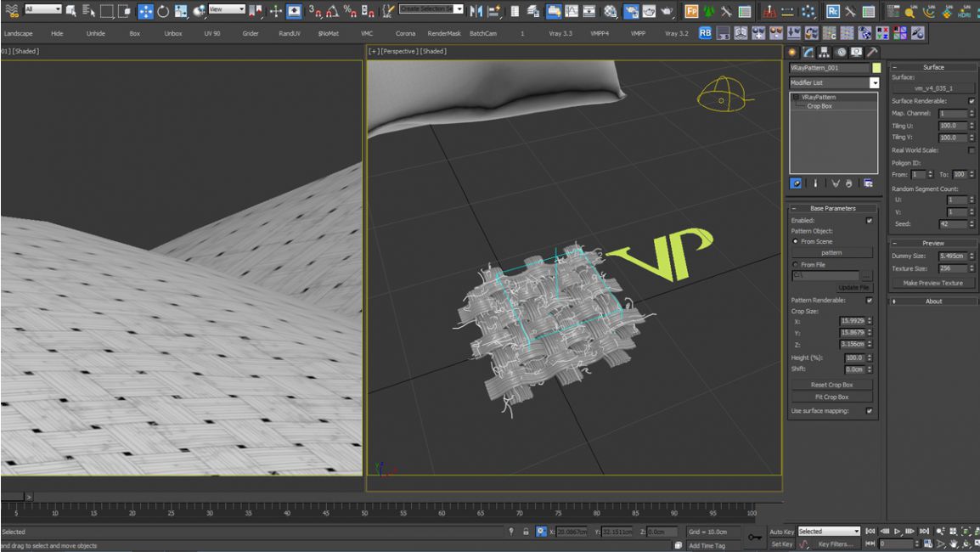Toggle the Use surface mapping checkbox
Viewport: 980px width, 552px height.
(870, 410)
